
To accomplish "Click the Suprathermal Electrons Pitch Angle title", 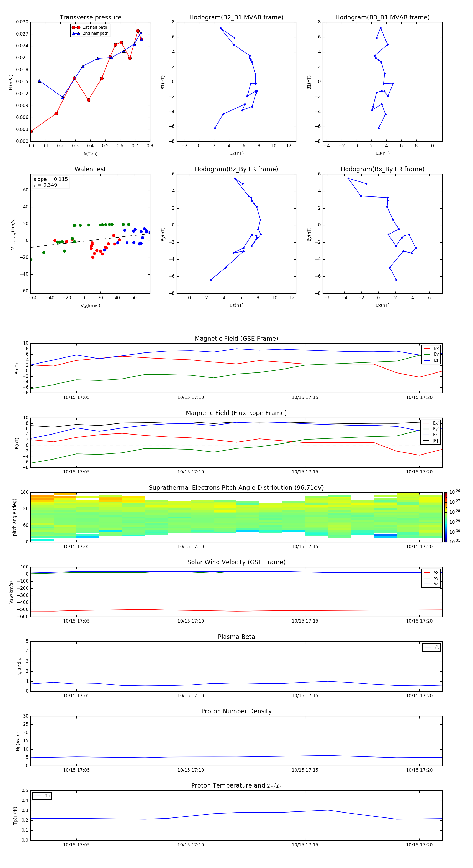I will [236, 488].
